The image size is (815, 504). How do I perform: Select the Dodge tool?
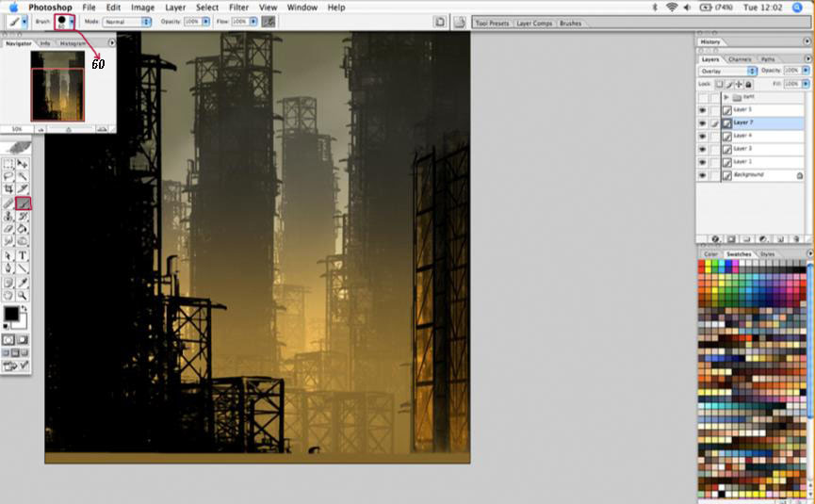[x=23, y=241]
